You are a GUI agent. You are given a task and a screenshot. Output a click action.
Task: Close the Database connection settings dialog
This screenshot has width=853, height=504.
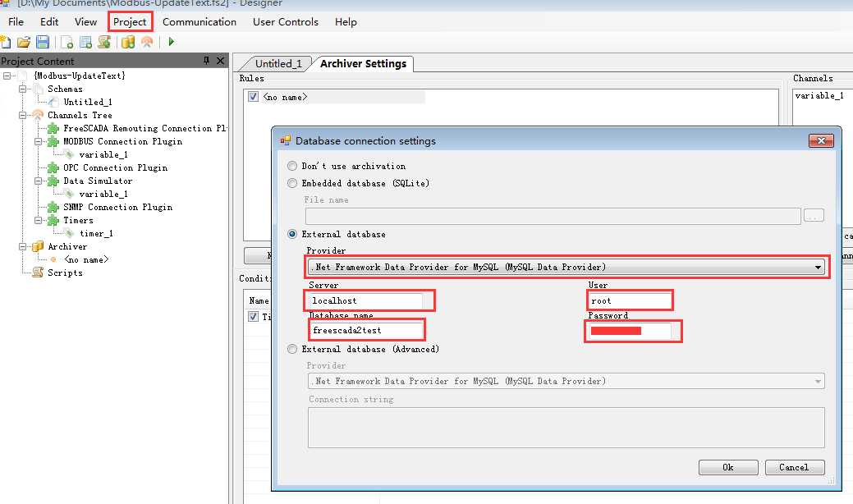[x=821, y=141]
